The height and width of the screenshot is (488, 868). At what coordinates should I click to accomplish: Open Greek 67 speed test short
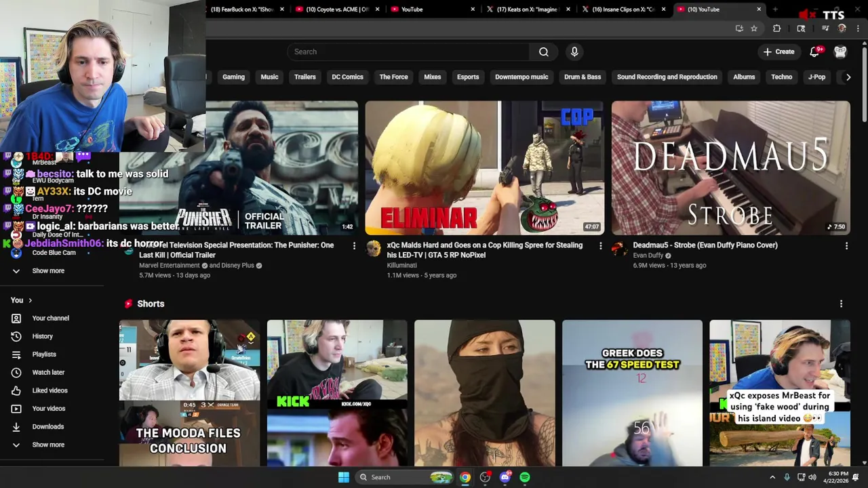click(632, 393)
